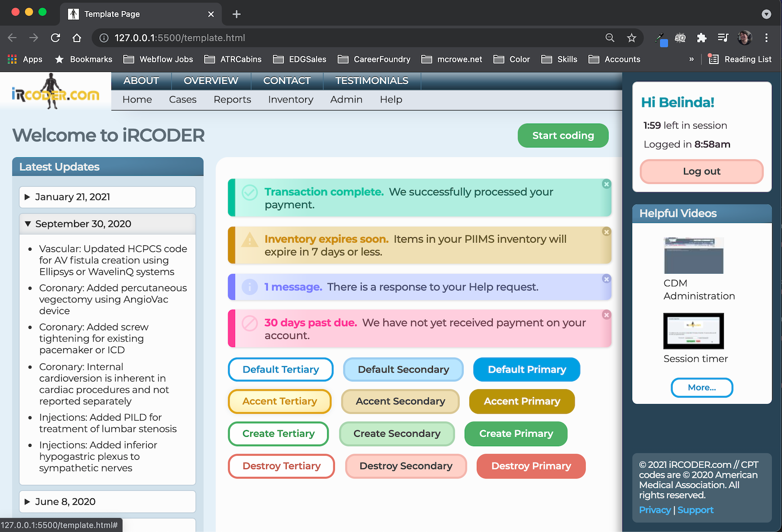
Task: Click the Destroy Secondary button
Action: [406, 466]
